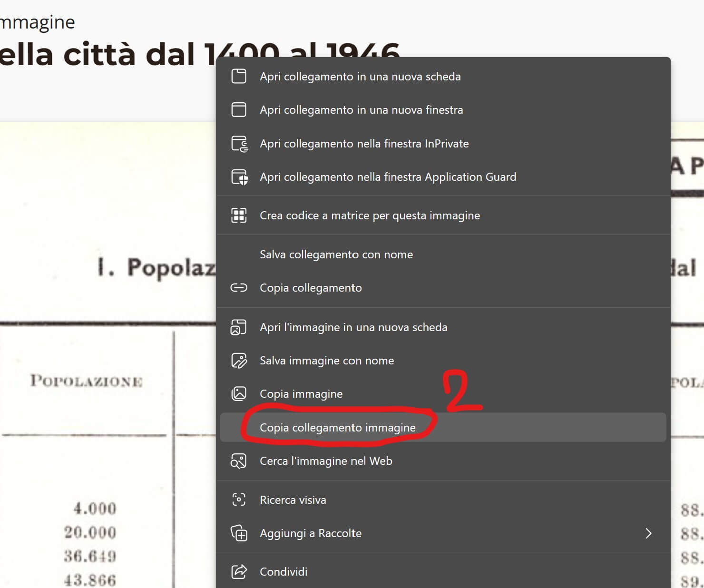This screenshot has height=588, width=704.
Task: Click the InPrivate window icon
Action: [239, 144]
